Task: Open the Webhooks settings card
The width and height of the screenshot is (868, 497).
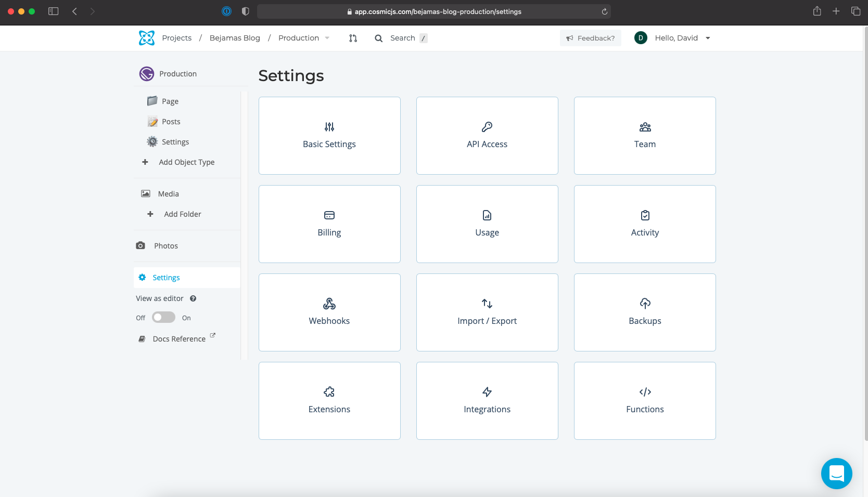Action: point(329,312)
